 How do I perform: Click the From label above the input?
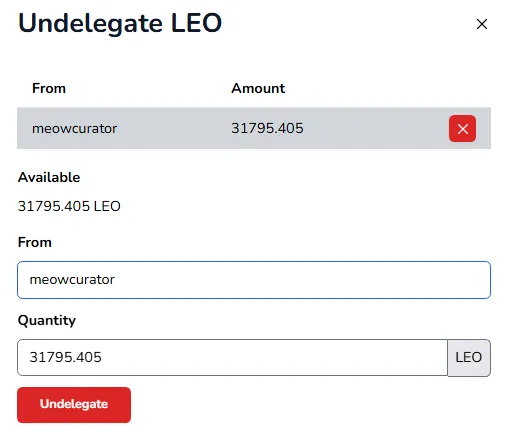(x=35, y=242)
